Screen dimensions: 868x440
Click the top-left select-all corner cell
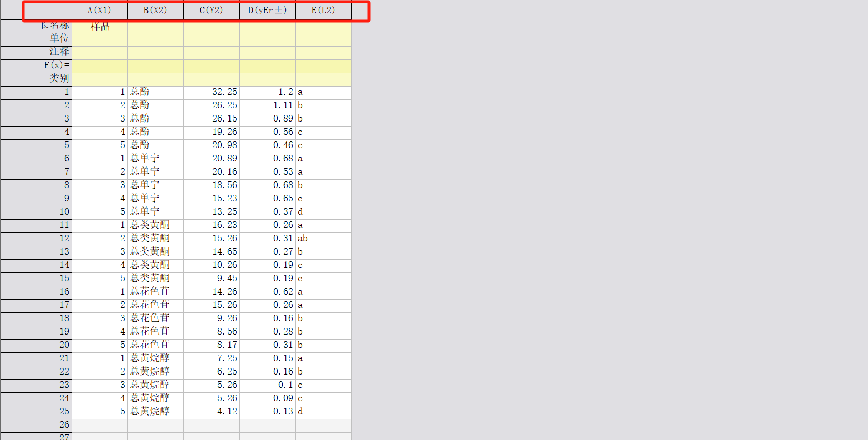(48, 10)
